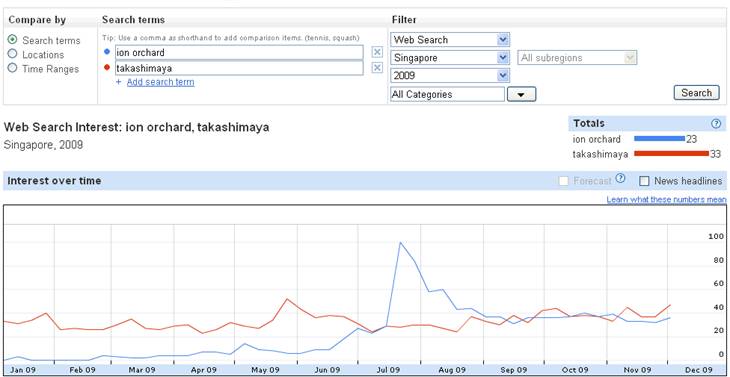
Task: Click the 100 value on the y-axis
Action: [x=716, y=236]
